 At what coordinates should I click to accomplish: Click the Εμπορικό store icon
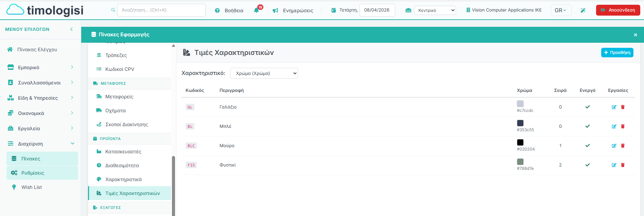(11, 67)
